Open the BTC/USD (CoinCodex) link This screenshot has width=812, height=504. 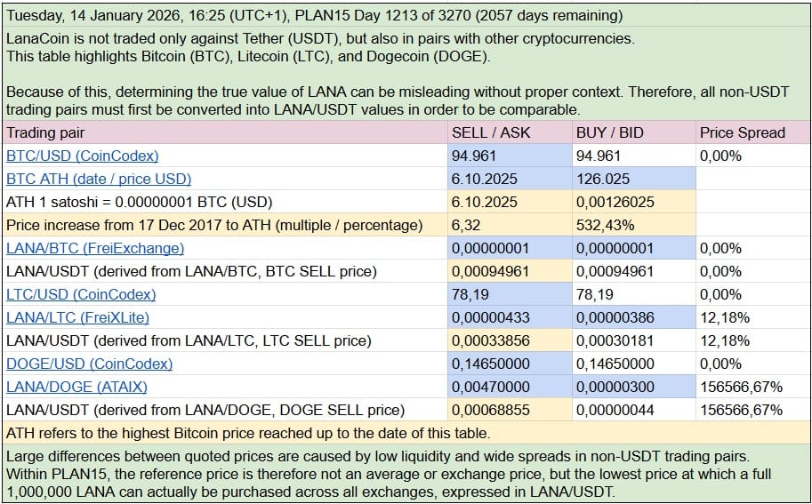click(82, 156)
